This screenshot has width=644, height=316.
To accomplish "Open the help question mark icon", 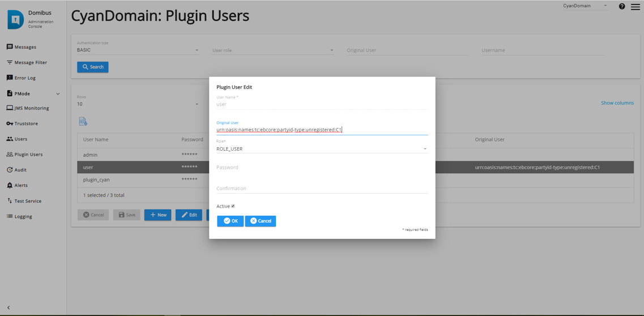I will (621, 7).
